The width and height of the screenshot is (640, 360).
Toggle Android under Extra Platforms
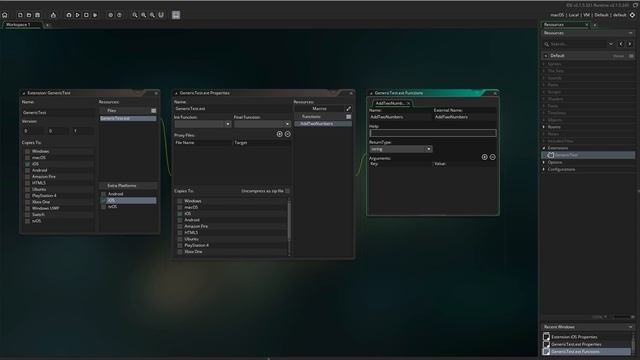point(104,194)
